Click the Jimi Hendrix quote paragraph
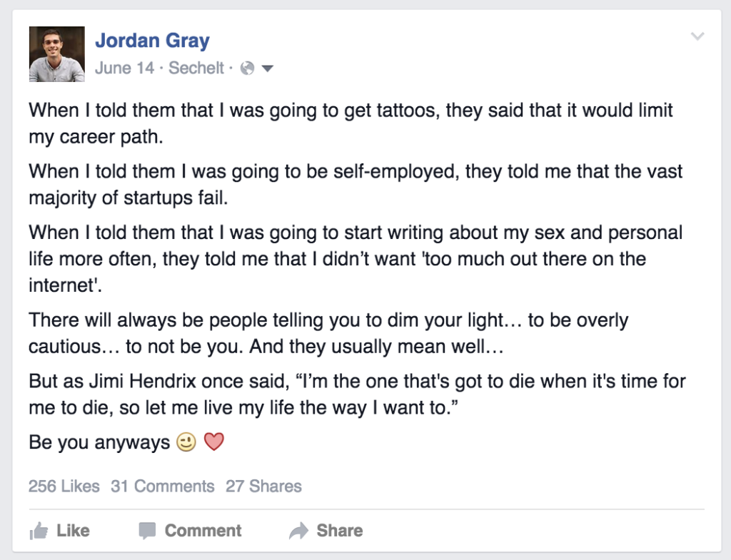Viewport: 731px width, 560px height. point(357,396)
